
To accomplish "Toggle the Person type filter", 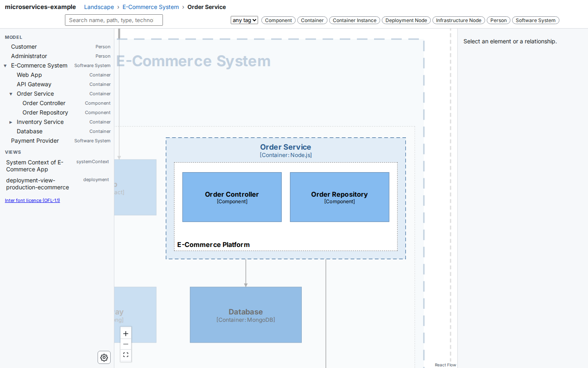I will (x=498, y=20).
